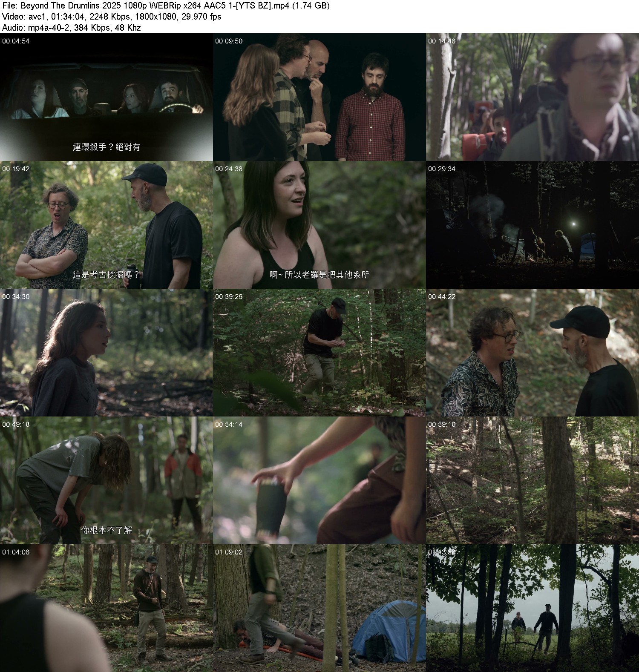Open the frame of man walking through undergrowth
Viewport: 639px width, 672px height.
pos(319,353)
